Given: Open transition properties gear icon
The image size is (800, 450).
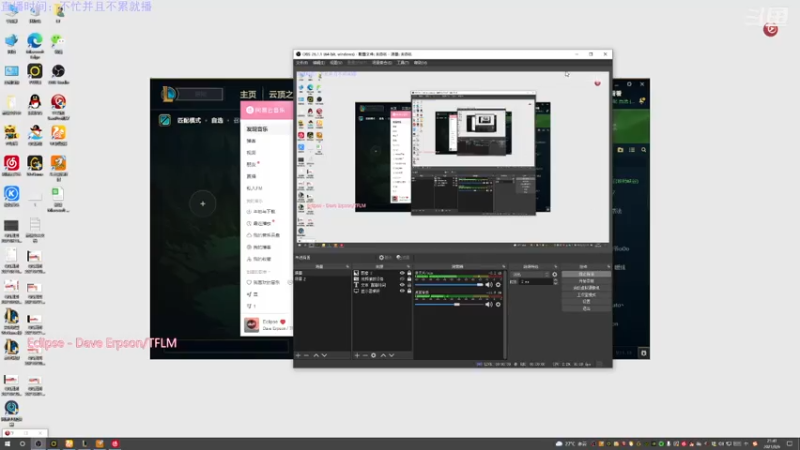Looking at the screenshot, I should [555, 274].
